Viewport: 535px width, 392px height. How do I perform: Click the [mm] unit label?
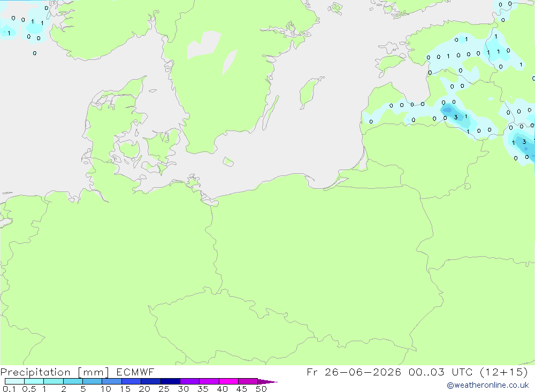(94, 372)
